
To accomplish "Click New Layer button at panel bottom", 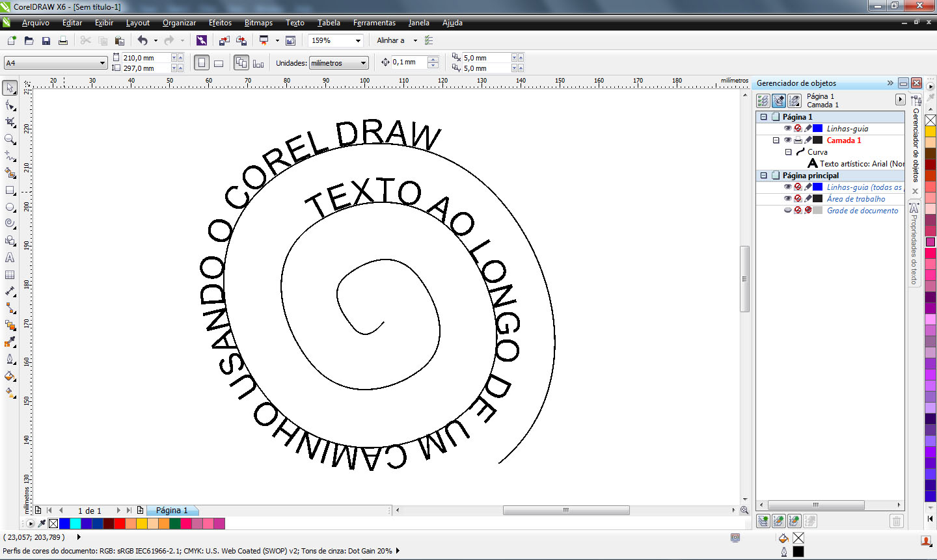I will coord(763,521).
